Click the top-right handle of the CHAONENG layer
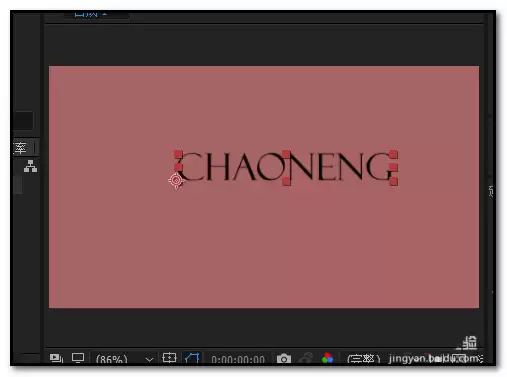Image resolution: width=507 pixels, height=377 pixels. [x=393, y=154]
